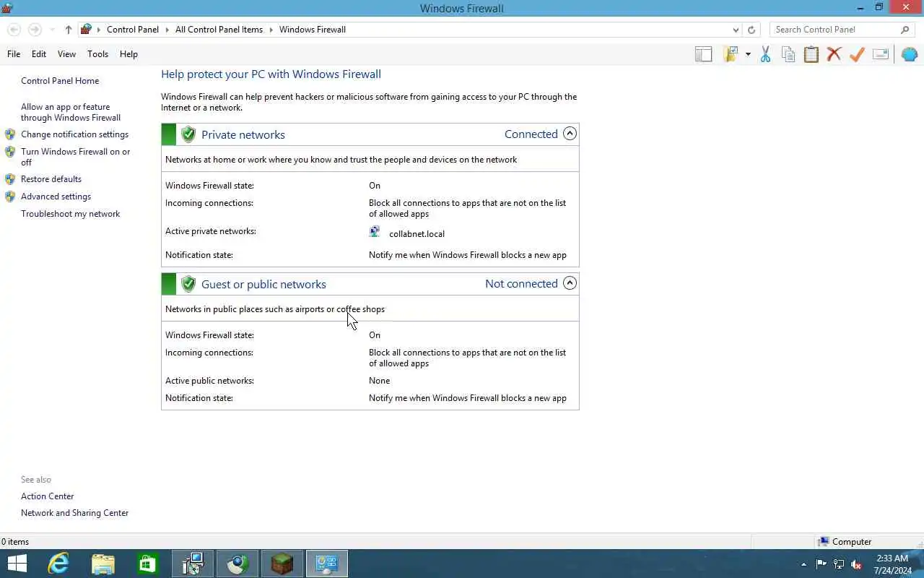Expand arrow after All Control Panel Items
Viewport: 924px width, 578px height.
[271, 30]
